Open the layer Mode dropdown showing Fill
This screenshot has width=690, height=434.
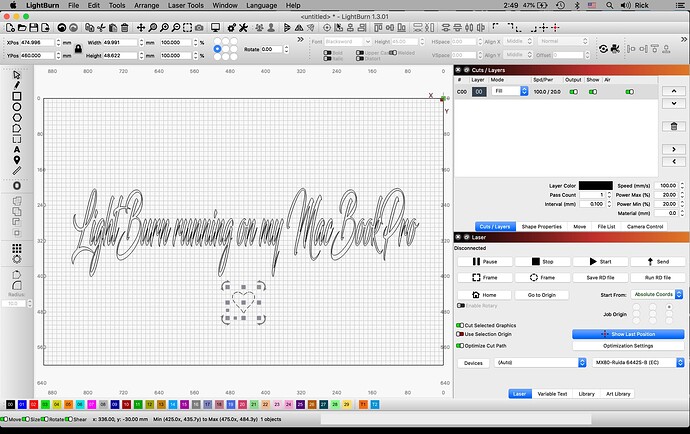click(510, 91)
